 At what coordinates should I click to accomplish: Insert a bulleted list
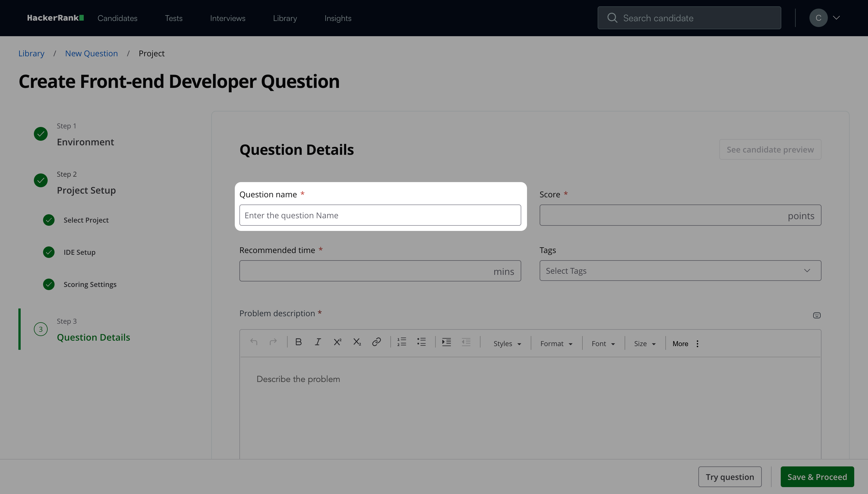click(x=421, y=342)
